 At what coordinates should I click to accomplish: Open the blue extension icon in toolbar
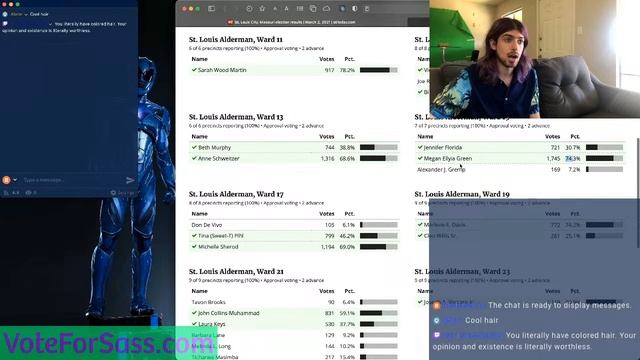(x=342, y=9)
